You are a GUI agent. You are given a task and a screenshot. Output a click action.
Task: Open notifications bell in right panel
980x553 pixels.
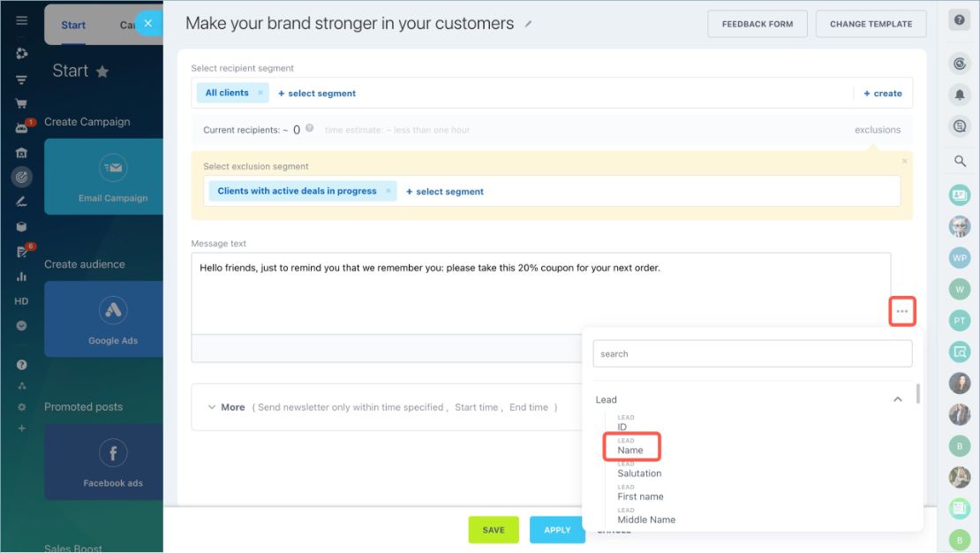(960, 95)
